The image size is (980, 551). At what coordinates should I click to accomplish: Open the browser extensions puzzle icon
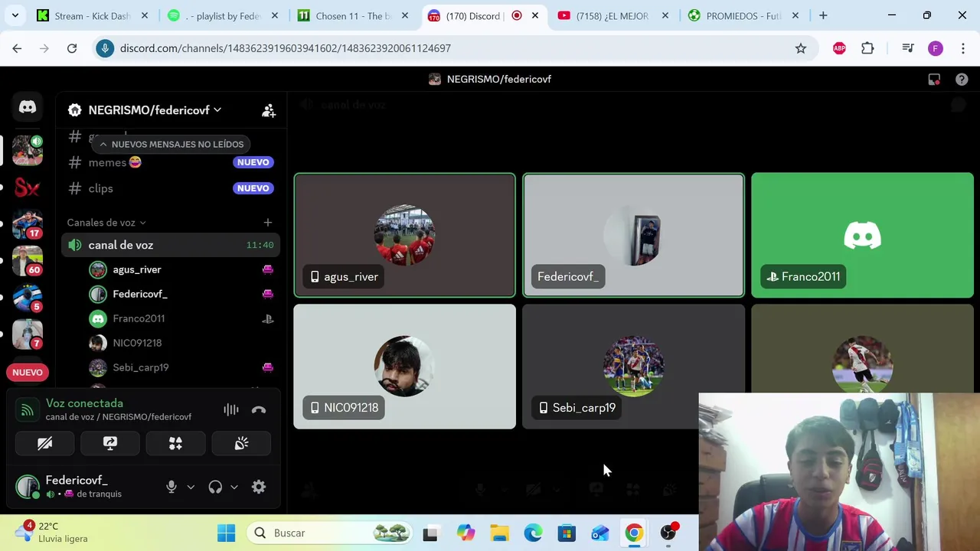tap(867, 48)
